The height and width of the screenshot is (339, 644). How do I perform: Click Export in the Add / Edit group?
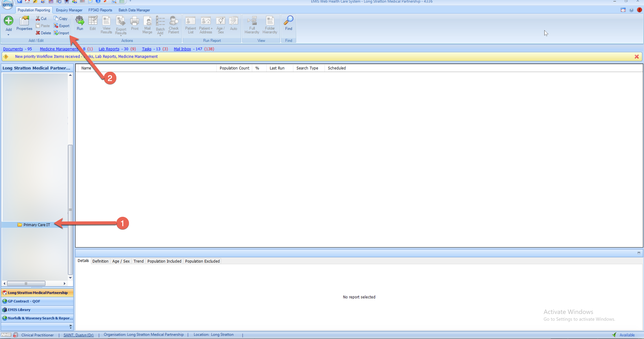[62, 26]
